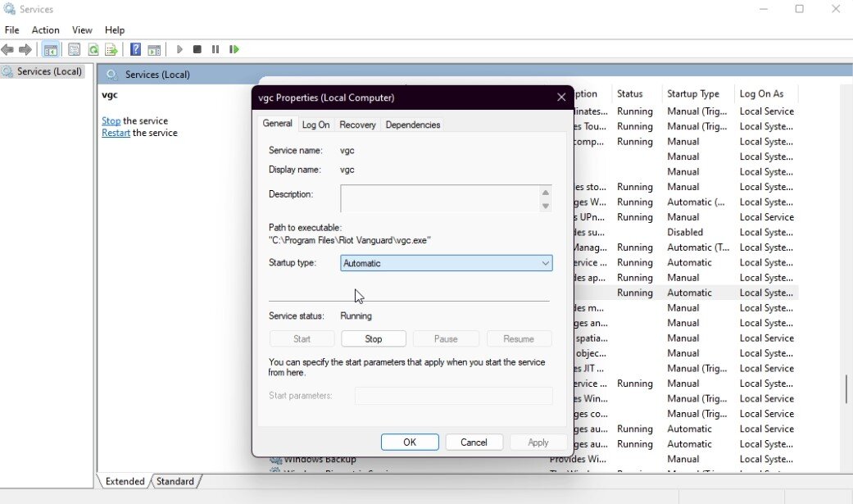The image size is (853, 504).
Task: Click the Show/Hide Console Tree icon
Action: pos(50,50)
